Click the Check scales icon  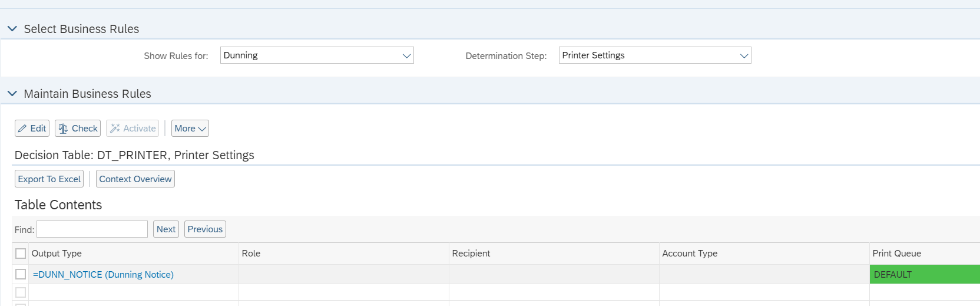coord(63,129)
